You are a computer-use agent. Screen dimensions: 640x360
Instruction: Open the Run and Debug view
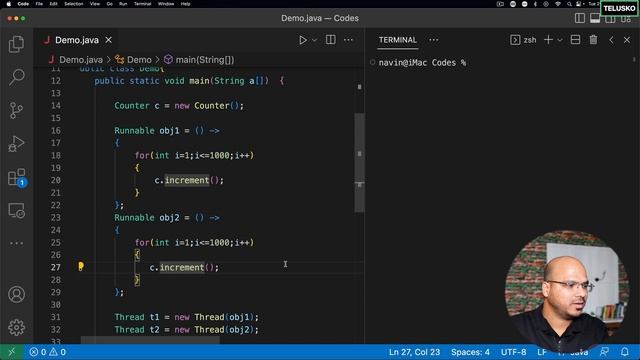click(x=16, y=144)
